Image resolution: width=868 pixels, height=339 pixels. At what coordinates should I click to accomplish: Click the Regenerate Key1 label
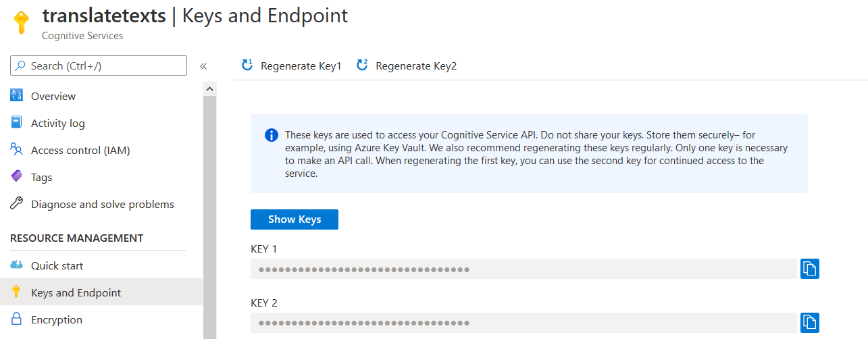tap(301, 66)
